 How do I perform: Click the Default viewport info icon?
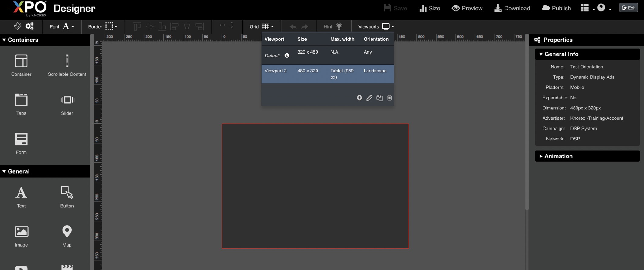tap(287, 55)
